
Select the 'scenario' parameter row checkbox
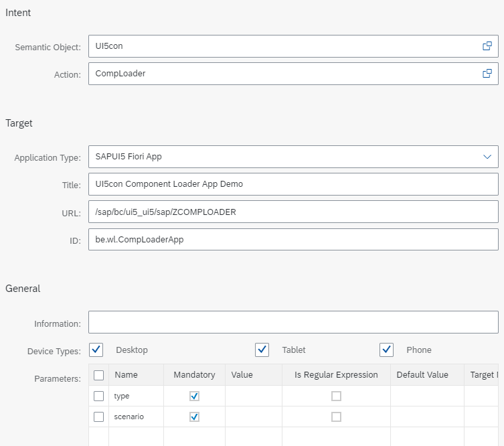99,417
